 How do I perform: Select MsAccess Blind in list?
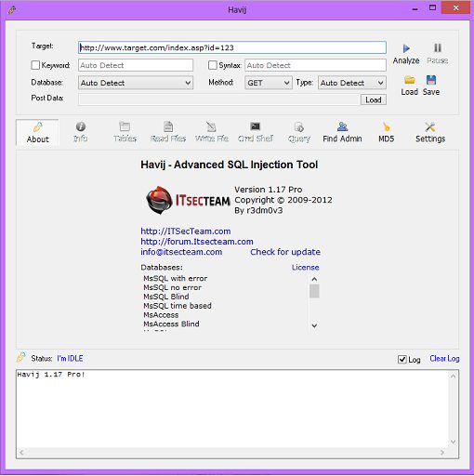coord(171,324)
